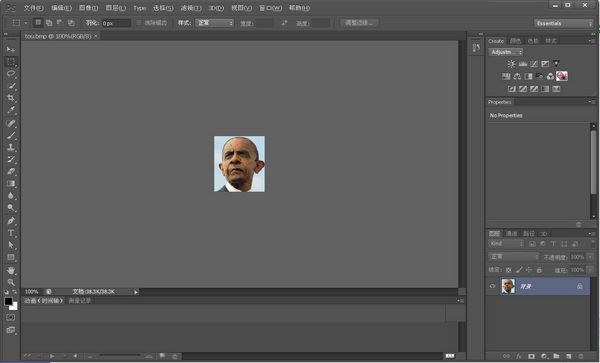This screenshot has width=600, height=363.
Task: Play the timeline animation
Action: tap(52, 356)
